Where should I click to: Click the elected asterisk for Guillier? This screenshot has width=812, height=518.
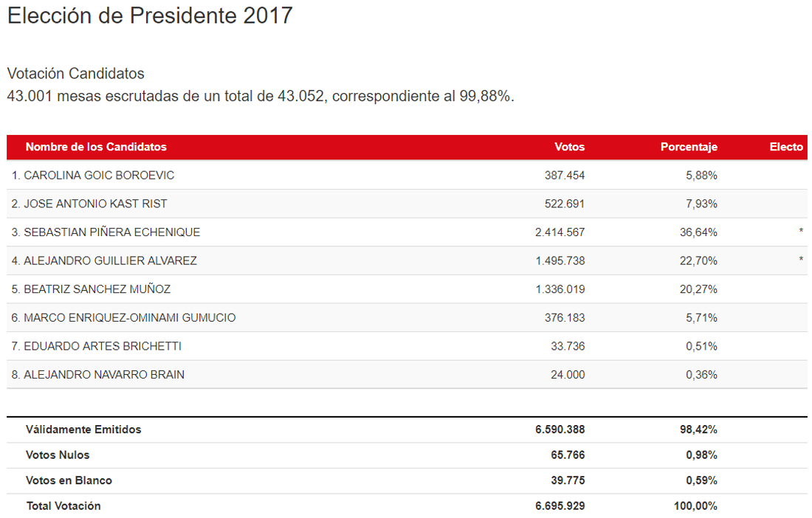[x=801, y=259]
